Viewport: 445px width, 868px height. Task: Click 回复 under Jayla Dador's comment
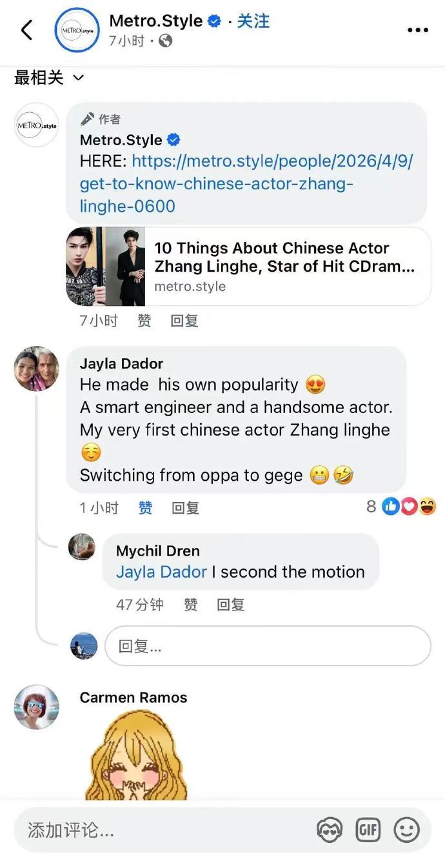coord(185,507)
